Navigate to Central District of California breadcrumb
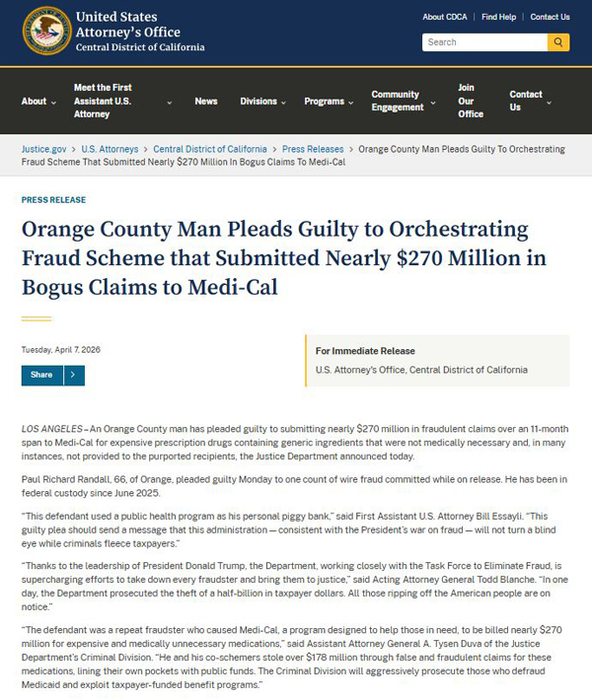Viewport: 592px width, 700px height. (x=211, y=149)
